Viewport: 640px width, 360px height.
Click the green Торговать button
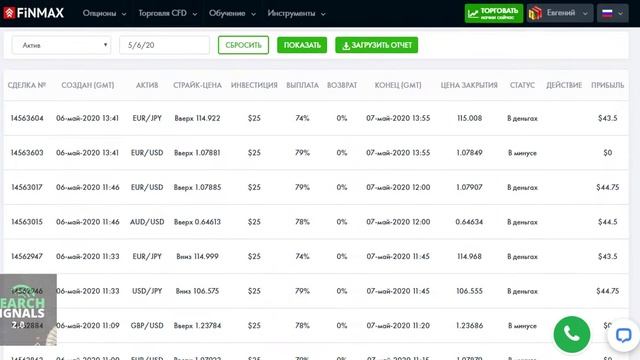click(494, 13)
